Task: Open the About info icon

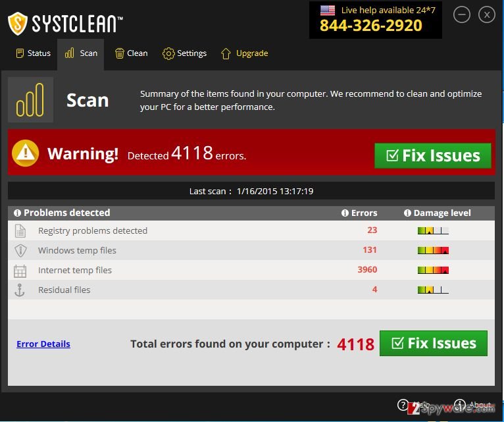Action: tap(460, 404)
